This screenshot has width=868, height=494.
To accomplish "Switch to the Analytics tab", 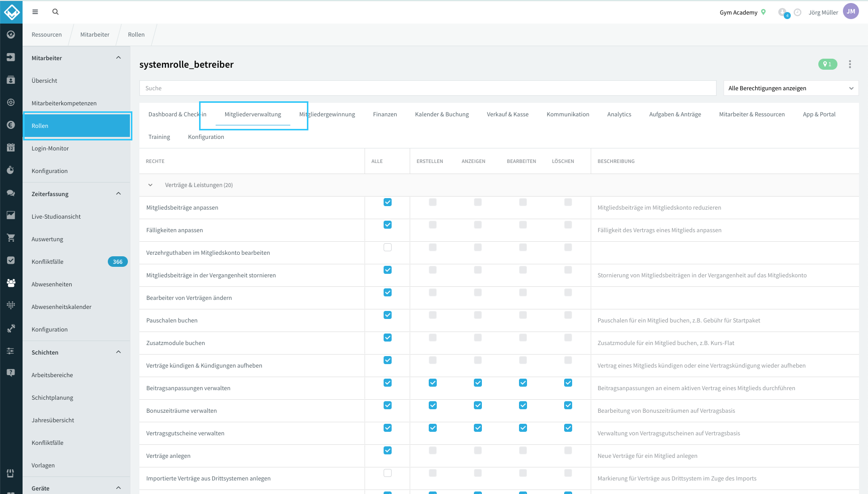I will point(619,114).
